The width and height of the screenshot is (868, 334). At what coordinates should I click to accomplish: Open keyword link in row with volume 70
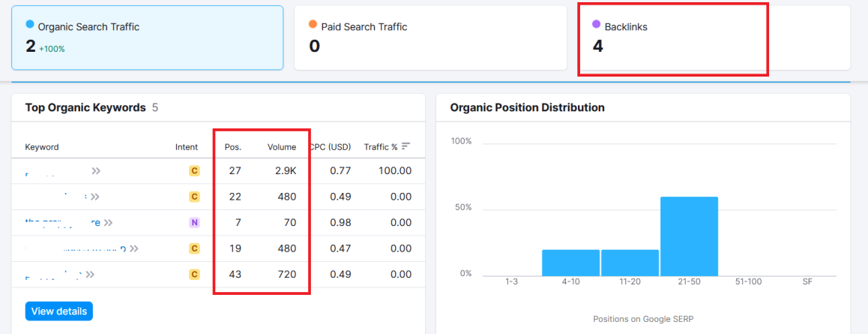(62, 223)
